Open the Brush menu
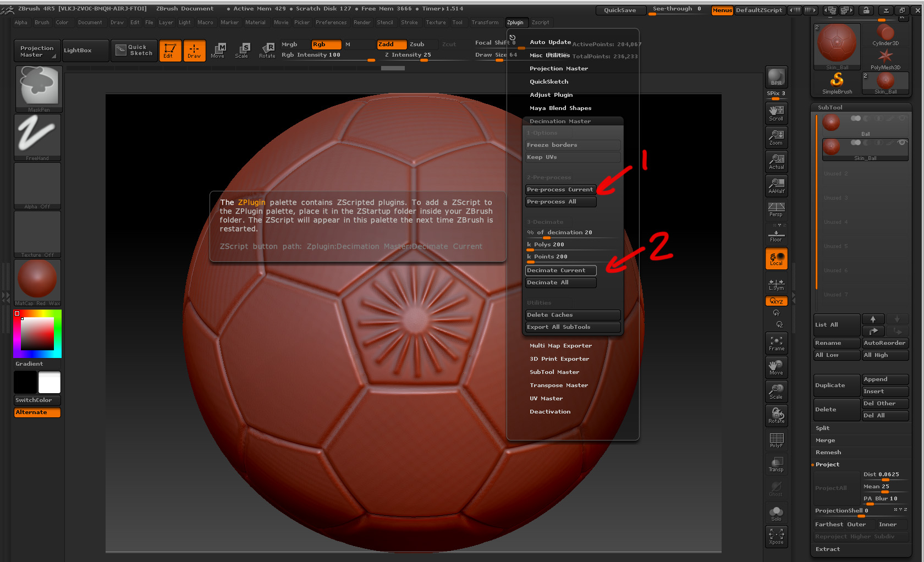This screenshot has width=924, height=562. [x=42, y=23]
